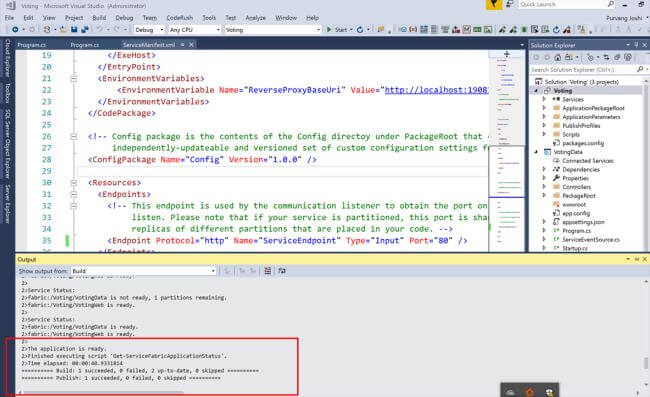Collapse the Resources XML block on line 30
The height and width of the screenshot is (397, 650).
pos(73,183)
